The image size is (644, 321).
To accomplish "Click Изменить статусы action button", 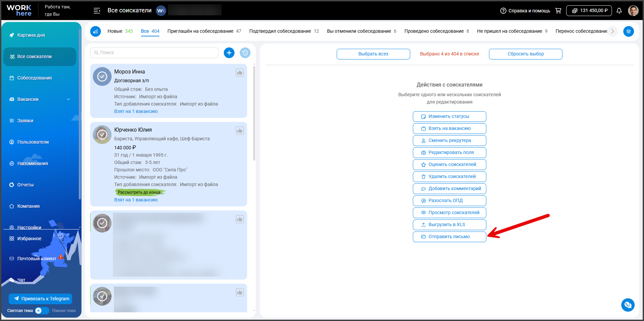I will tap(450, 117).
